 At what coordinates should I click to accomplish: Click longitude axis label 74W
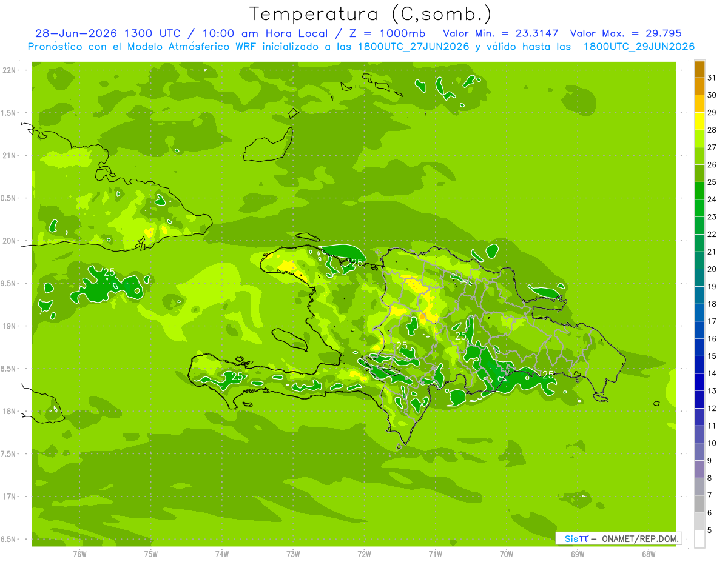coord(222,554)
